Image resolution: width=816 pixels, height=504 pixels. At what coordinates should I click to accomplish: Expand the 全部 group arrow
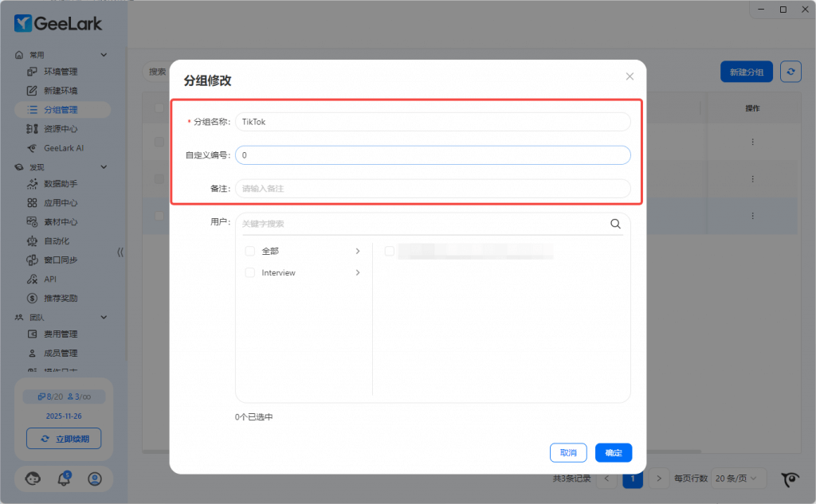tap(358, 251)
